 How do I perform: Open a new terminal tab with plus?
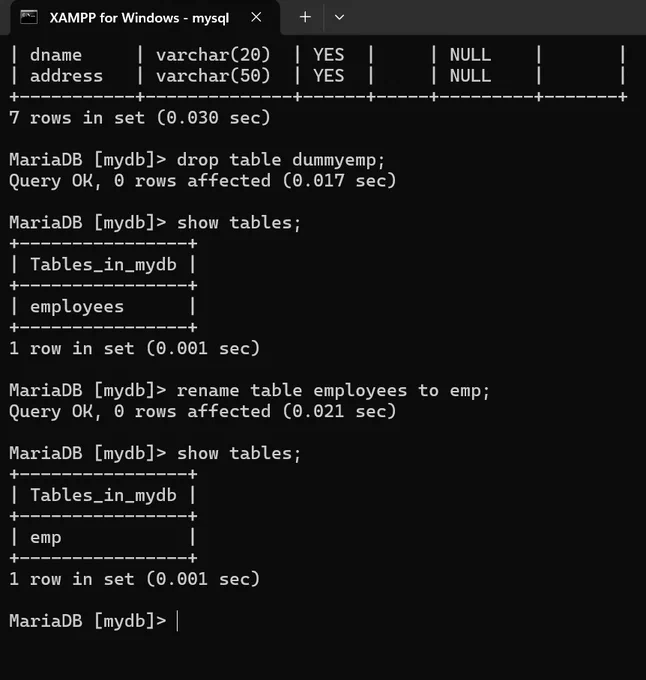(305, 17)
